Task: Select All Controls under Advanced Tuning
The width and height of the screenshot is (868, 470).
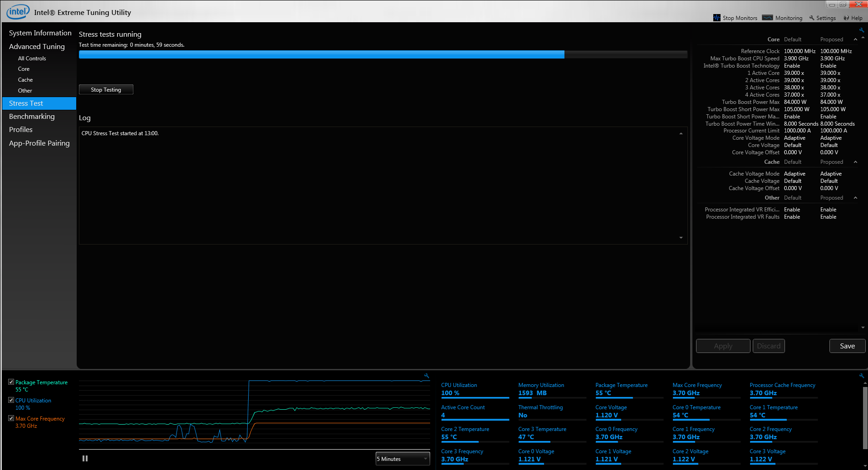Action: (32, 59)
